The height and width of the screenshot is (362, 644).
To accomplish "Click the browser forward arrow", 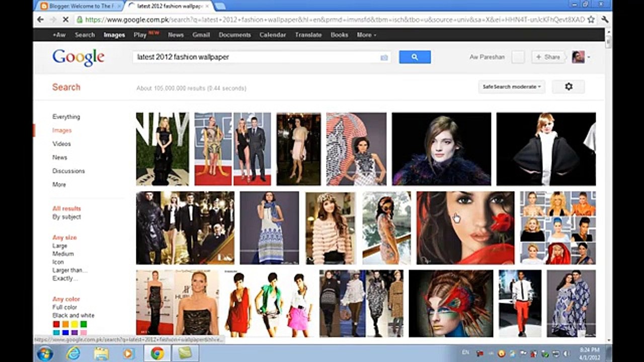I will [53, 20].
